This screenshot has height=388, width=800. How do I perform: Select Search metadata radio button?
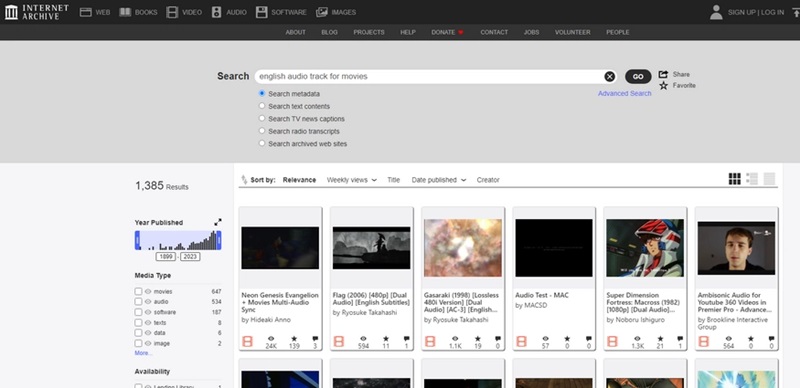point(262,93)
